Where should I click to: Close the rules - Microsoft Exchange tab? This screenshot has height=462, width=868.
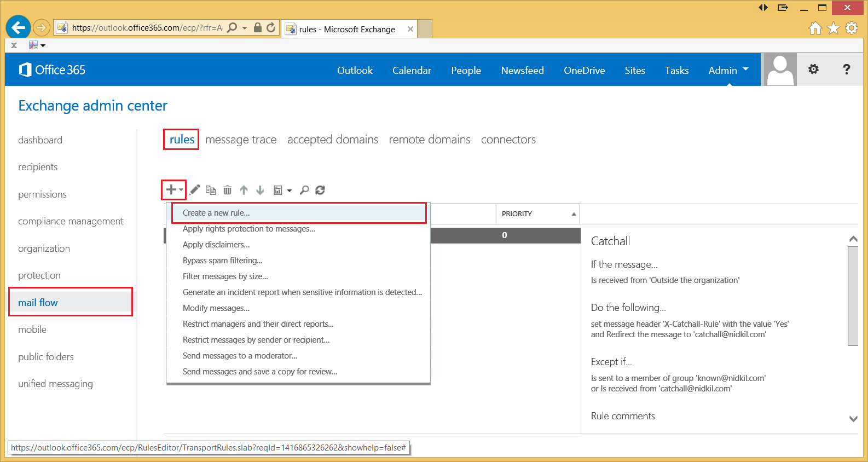[410, 29]
